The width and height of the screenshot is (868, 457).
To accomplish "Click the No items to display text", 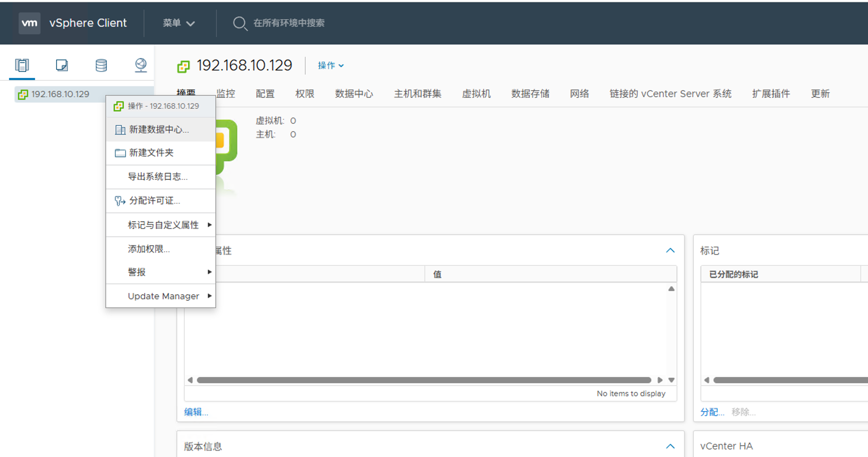I will point(631,393).
